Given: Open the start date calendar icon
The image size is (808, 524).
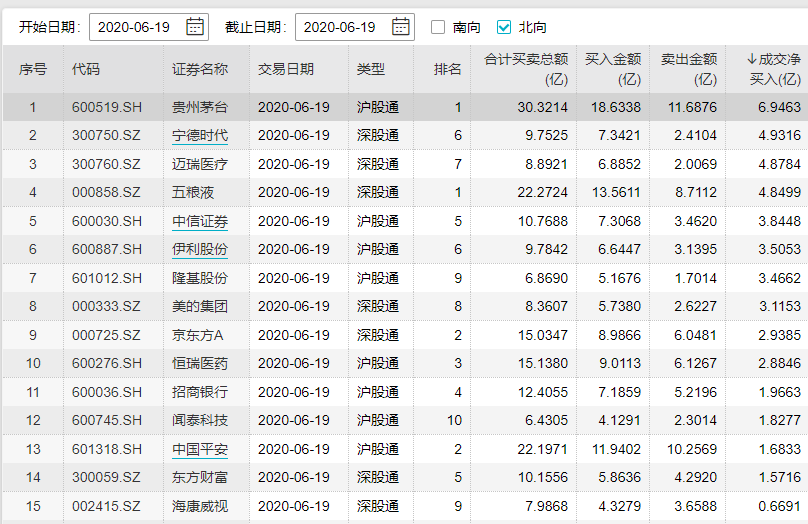Looking at the screenshot, I should 195,27.
